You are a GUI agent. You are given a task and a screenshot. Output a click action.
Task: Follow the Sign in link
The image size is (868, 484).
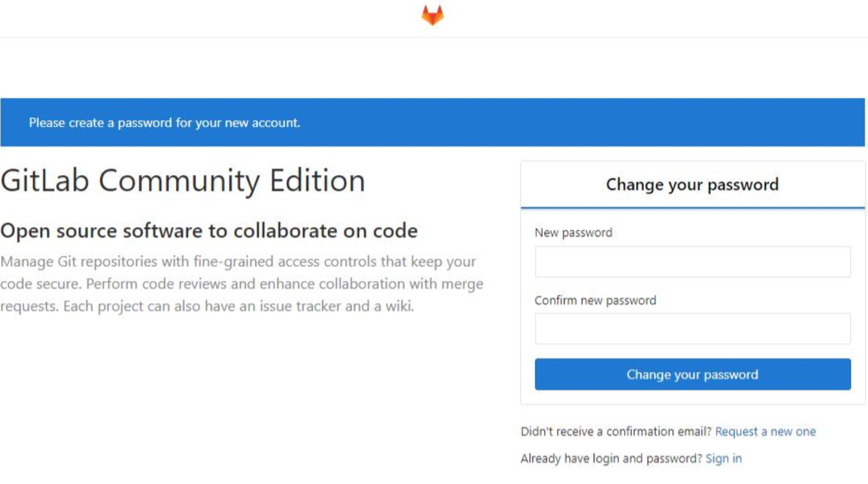pos(723,458)
